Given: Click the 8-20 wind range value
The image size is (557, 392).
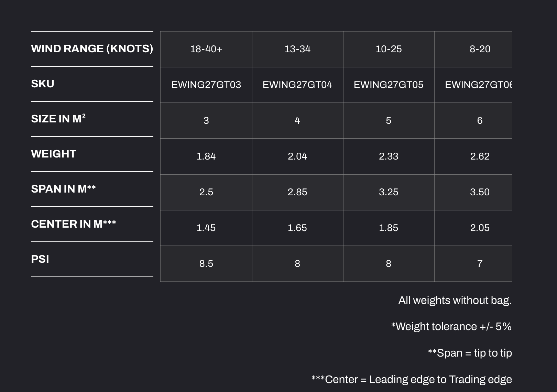Looking at the screenshot, I should click(480, 49).
